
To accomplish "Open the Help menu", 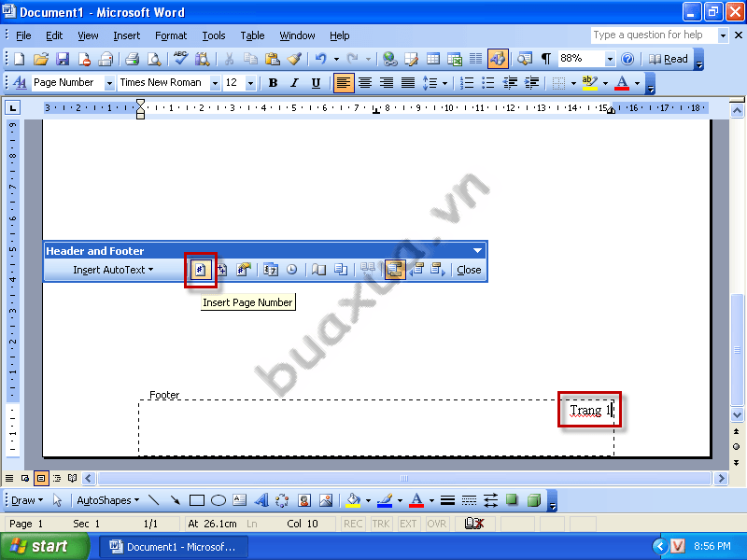I will tap(339, 35).
